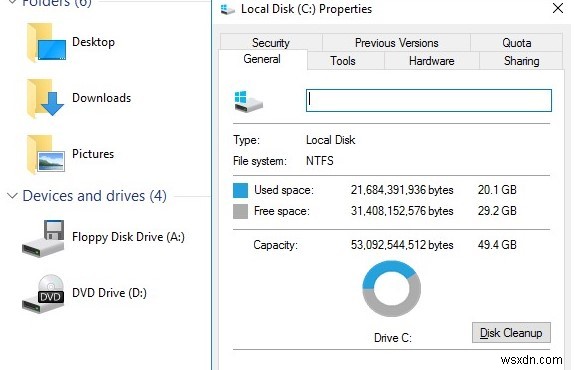Click the Floppy Disk Drive (A:) label
This screenshot has height=370, width=574.
(128, 237)
